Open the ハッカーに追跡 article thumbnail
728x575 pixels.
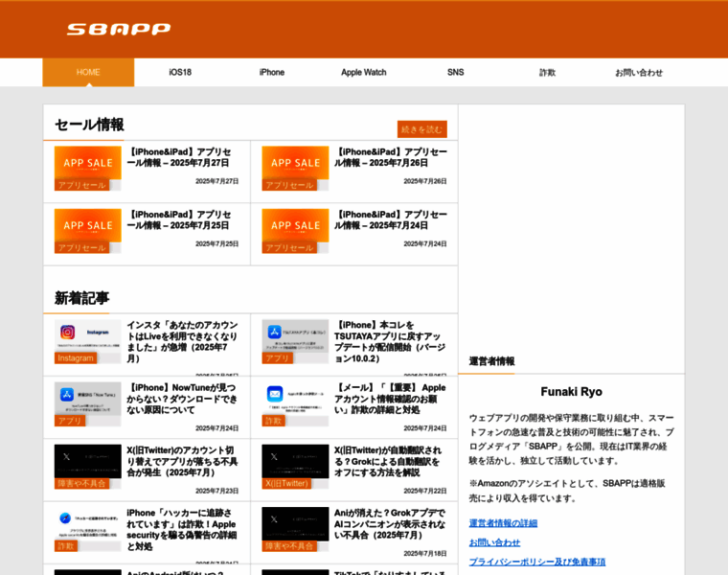tap(88, 524)
